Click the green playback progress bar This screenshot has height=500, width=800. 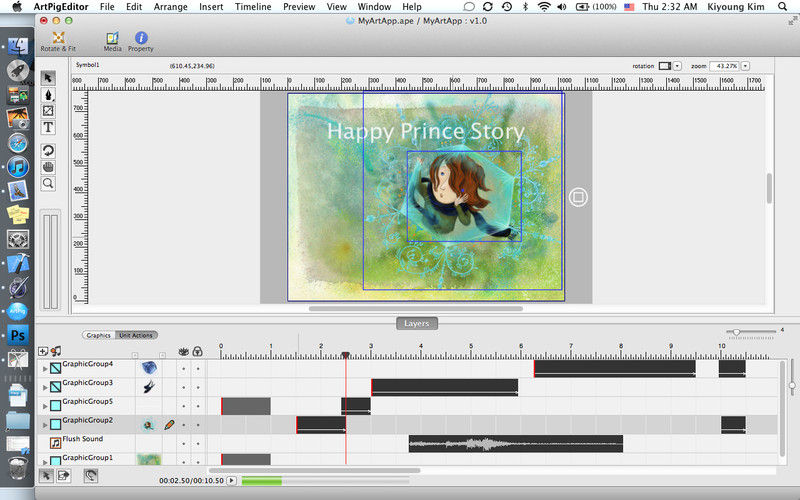click(262, 481)
